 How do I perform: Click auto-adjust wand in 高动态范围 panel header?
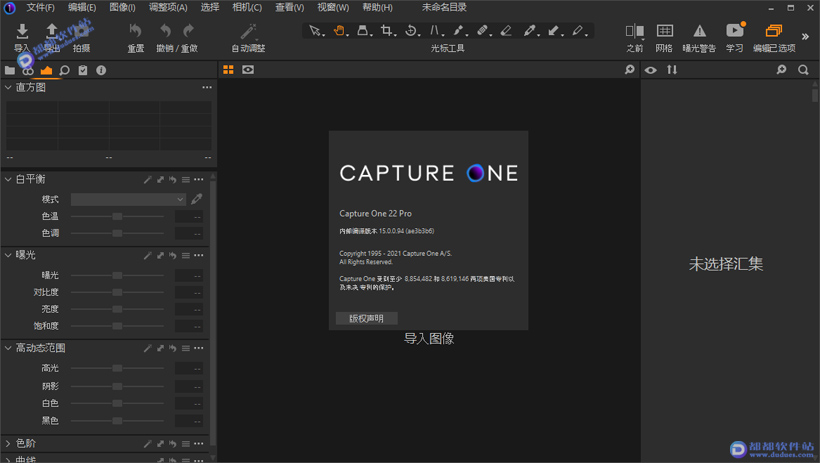[148, 348]
